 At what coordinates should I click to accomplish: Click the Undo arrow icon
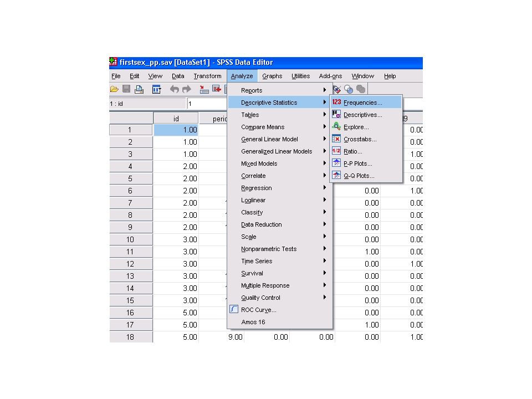pyautogui.click(x=175, y=89)
